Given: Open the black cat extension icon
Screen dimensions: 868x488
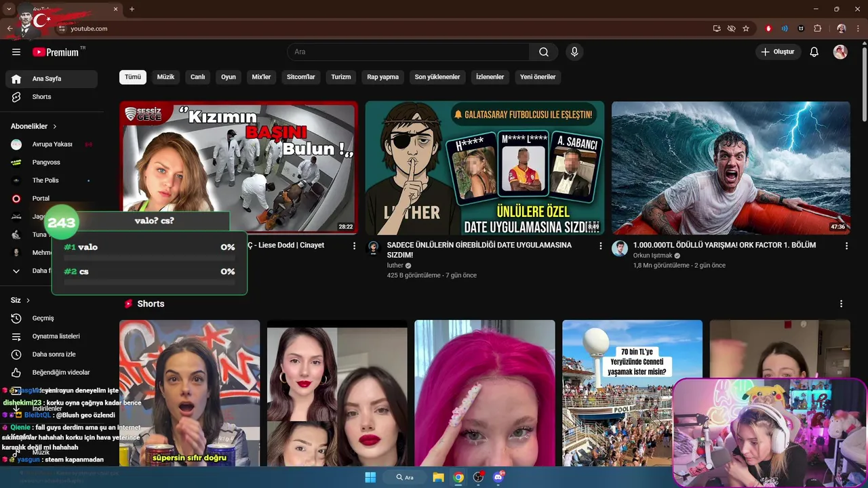Looking at the screenshot, I should [x=801, y=28].
